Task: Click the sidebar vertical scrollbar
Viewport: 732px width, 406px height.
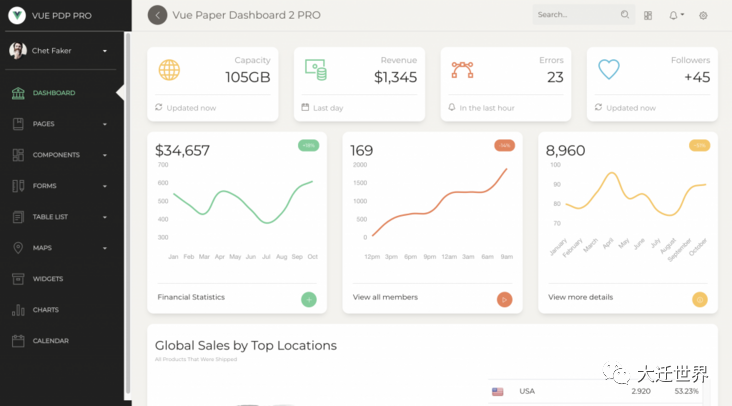Action: (x=127, y=200)
